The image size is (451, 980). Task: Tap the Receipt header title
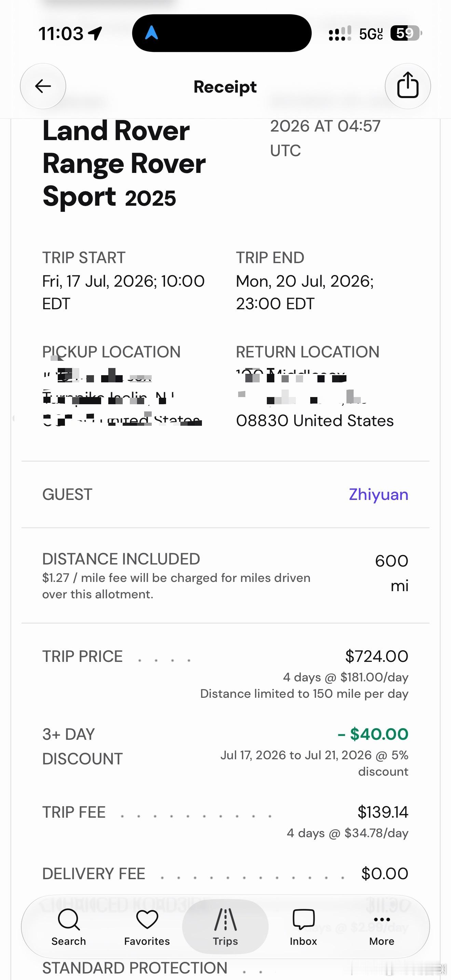click(225, 87)
